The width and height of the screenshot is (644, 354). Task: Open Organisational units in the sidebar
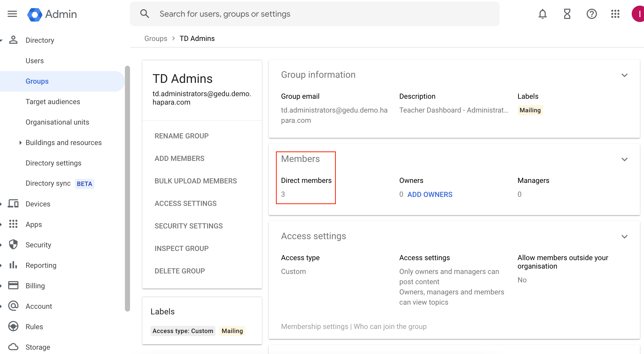point(57,122)
